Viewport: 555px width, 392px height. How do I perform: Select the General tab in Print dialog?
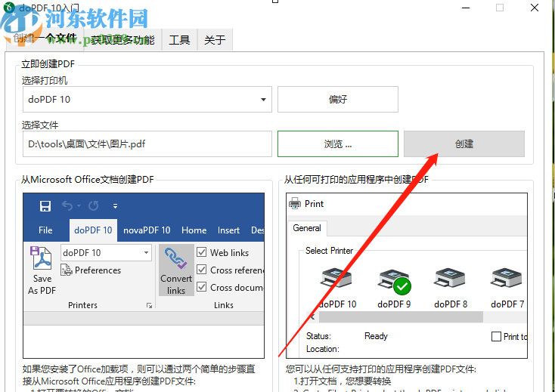click(x=307, y=228)
